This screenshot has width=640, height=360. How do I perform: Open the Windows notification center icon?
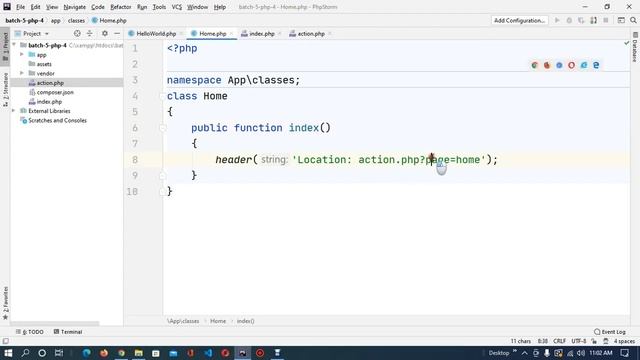coord(624,353)
